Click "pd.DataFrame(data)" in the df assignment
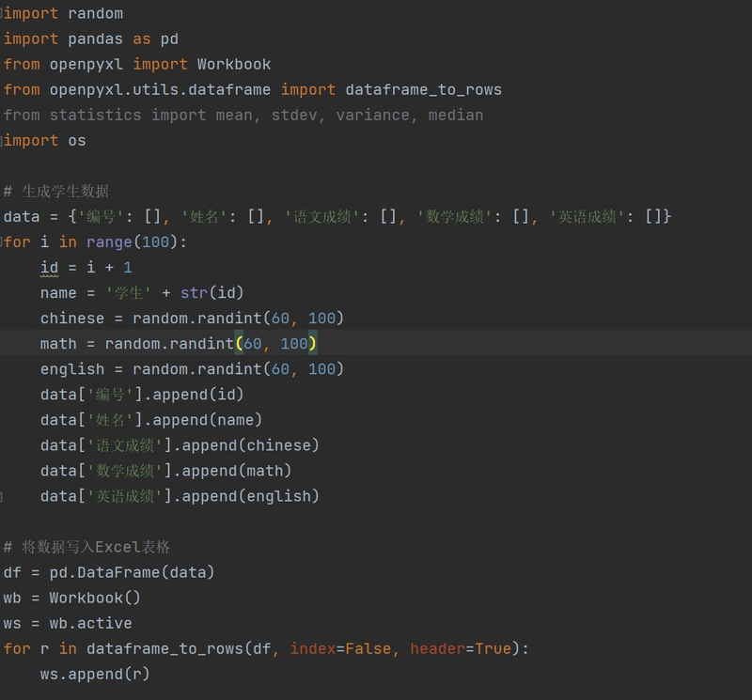Image resolution: width=752 pixels, height=700 pixels. 132,572
